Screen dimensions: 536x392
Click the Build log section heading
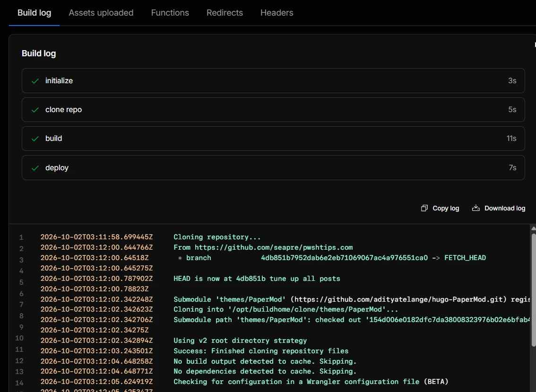pos(39,53)
